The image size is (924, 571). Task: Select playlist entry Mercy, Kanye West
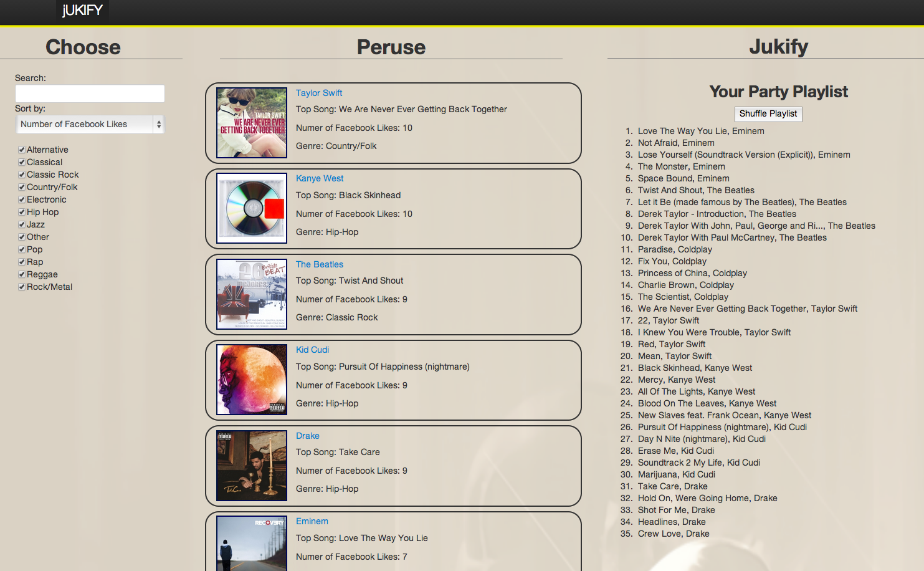[x=677, y=380]
